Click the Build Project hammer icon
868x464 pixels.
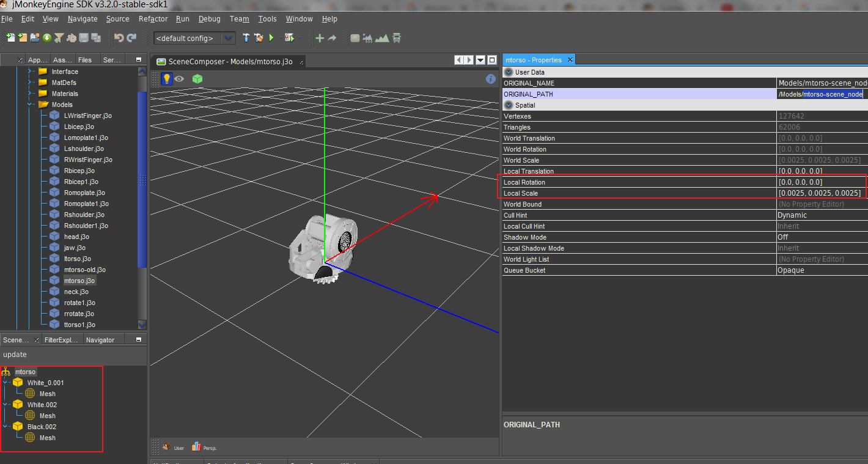pyautogui.click(x=246, y=38)
